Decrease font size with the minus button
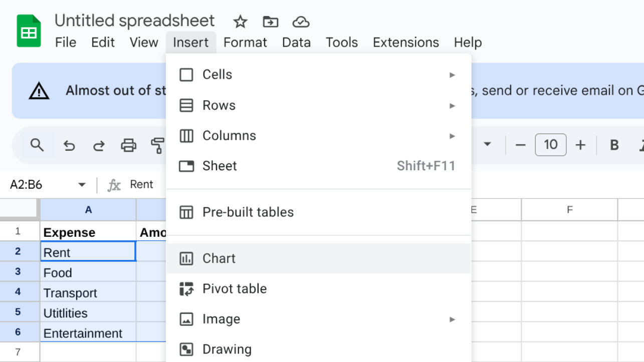Viewport: 644px width, 362px height. 520,145
